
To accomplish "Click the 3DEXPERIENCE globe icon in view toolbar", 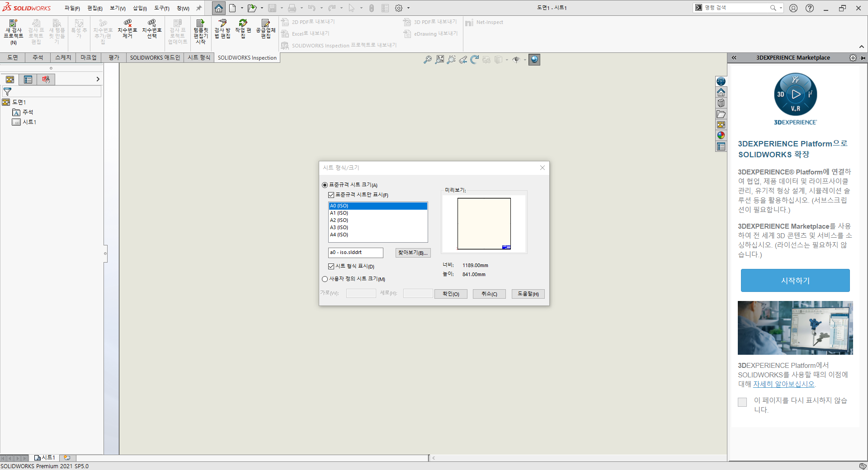I will [x=534, y=60].
